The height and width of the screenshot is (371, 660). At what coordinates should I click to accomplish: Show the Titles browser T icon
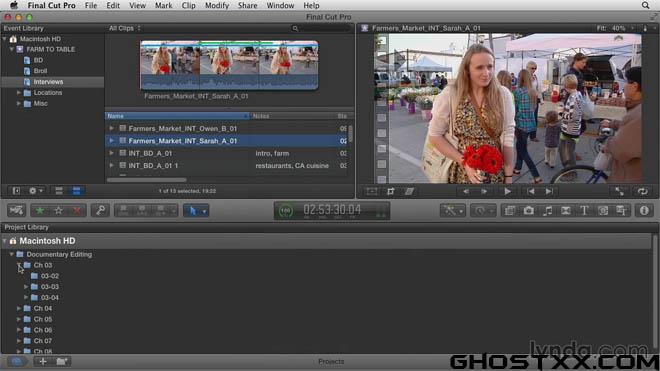(x=584, y=210)
